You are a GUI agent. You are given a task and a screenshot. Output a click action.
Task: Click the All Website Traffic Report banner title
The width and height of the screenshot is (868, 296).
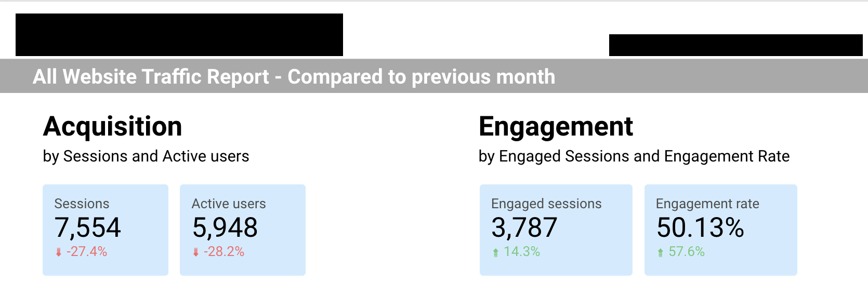[294, 77]
